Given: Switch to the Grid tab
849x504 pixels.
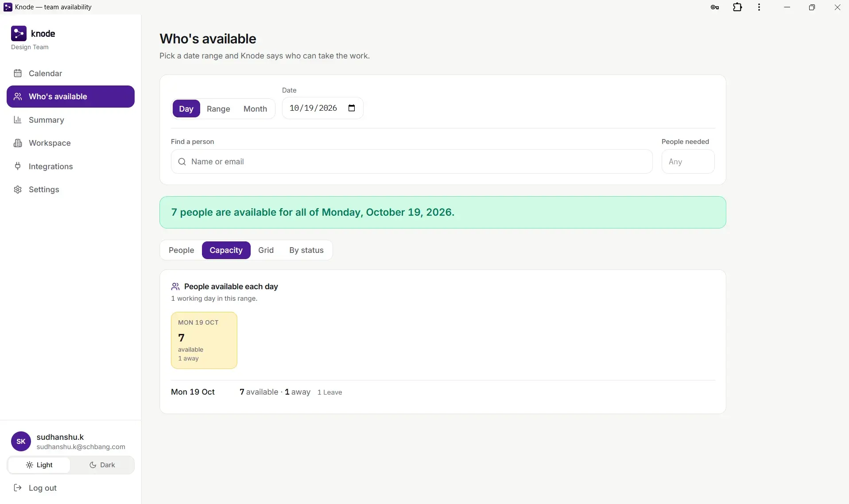Looking at the screenshot, I should (266, 250).
